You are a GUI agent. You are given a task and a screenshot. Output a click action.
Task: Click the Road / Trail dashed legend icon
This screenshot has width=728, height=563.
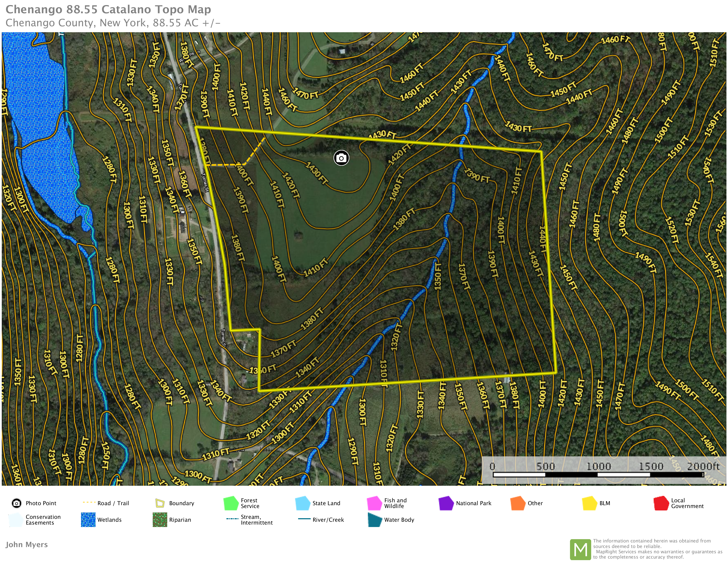[89, 502]
